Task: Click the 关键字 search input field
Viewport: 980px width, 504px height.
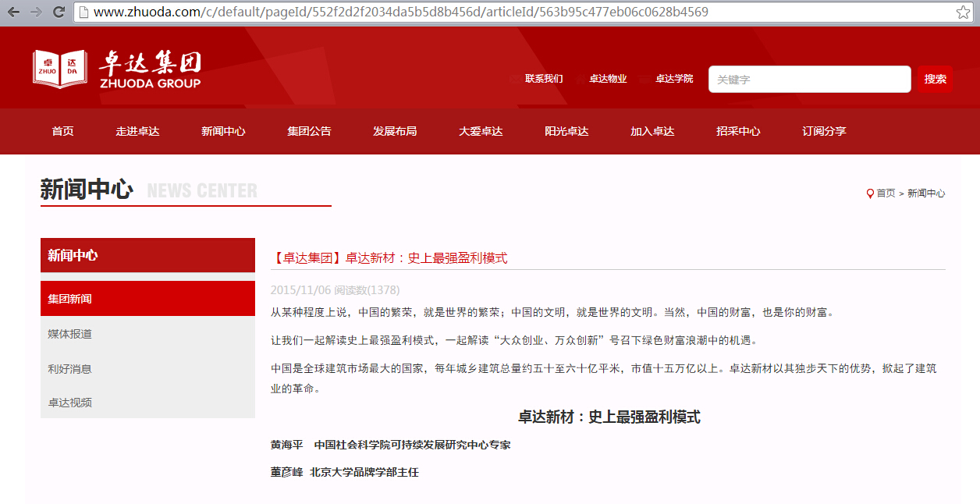Action: [809, 79]
